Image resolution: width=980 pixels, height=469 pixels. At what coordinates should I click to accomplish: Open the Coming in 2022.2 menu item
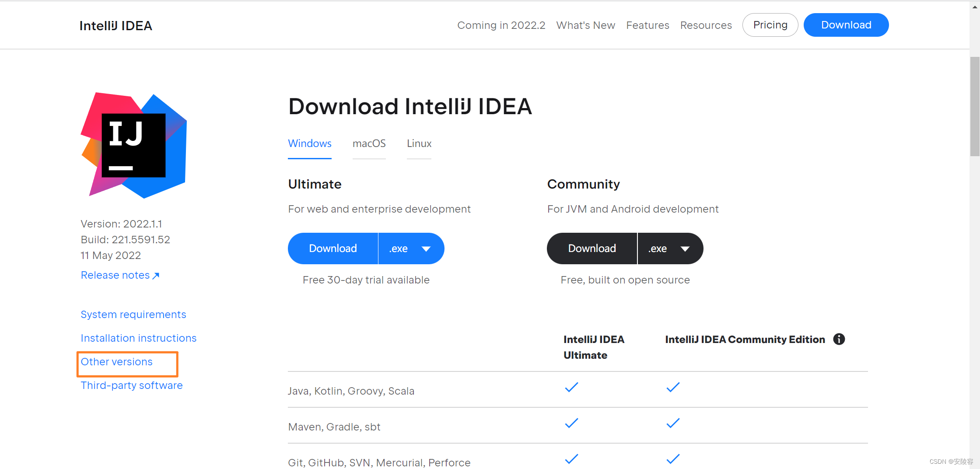pyautogui.click(x=501, y=25)
